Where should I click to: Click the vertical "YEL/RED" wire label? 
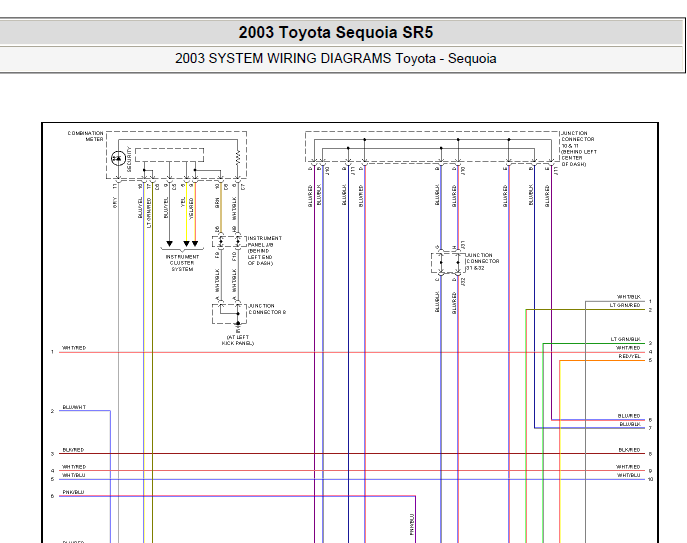click(x=191, y=208)
